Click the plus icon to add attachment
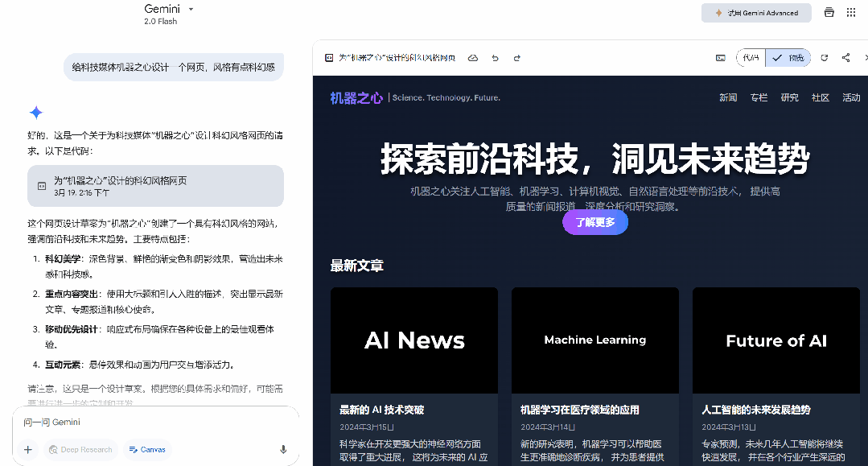 click(x=28, y=450)
